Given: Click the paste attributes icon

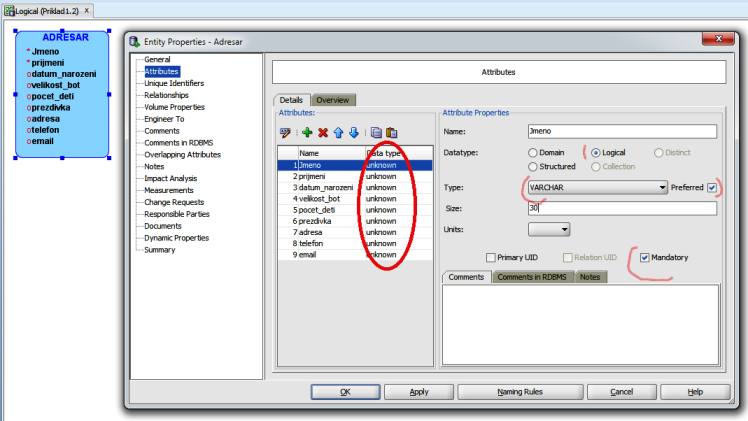Looking at the screenshot, I should (x=392, y=132).
